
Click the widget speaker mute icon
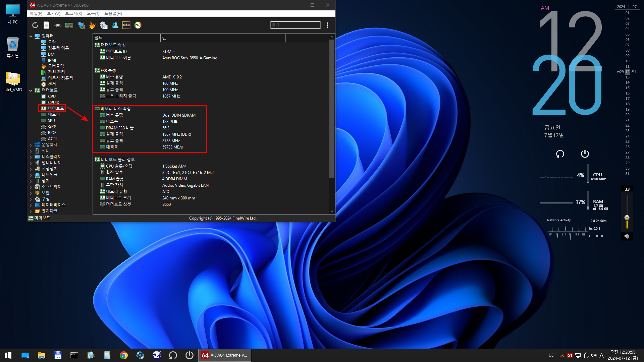(627, 236)
